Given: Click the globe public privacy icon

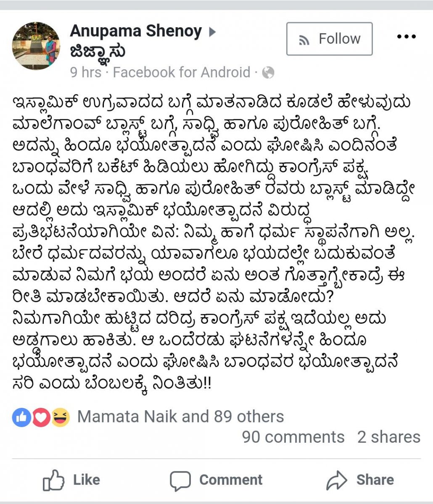Looking at the screenshot, I should coord(268,73).
